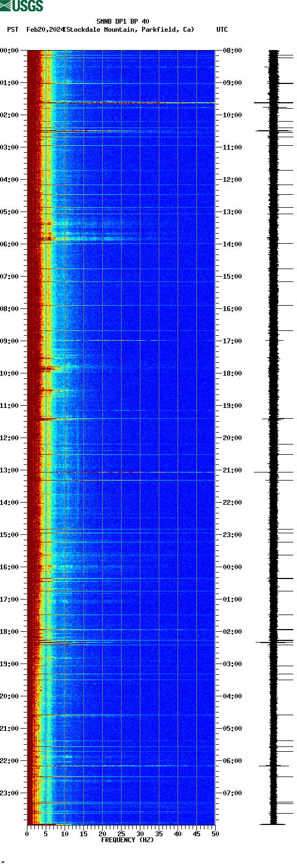Click the 02:00 PST time label
The width and height of the screenshot is (297, 868).
point(10,115)
